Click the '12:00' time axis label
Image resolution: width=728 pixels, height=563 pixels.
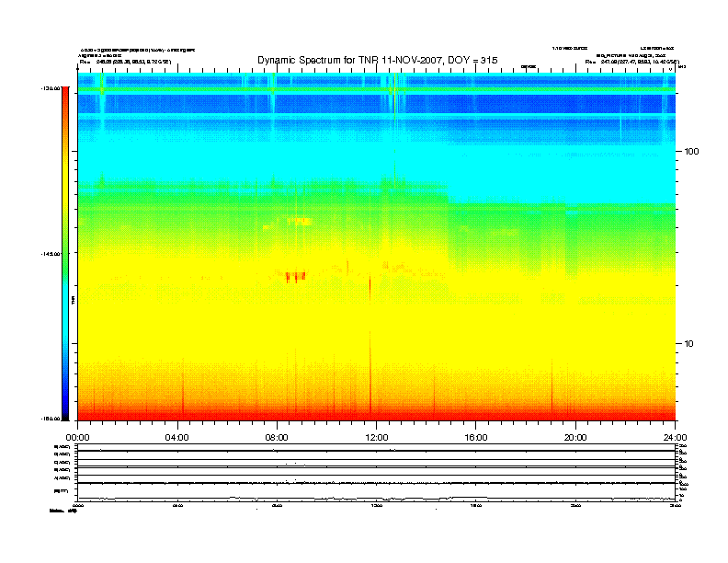click(377, 438)
